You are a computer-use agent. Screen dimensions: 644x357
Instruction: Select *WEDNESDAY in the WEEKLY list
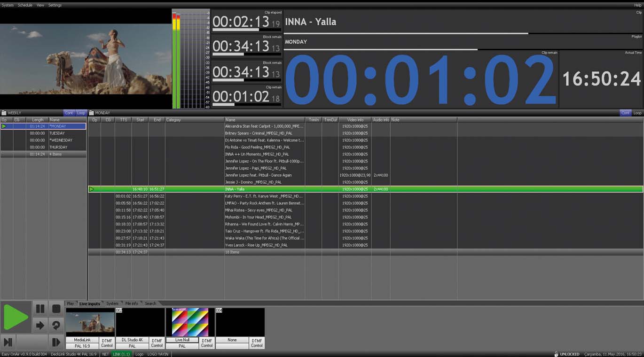(43, 140)
